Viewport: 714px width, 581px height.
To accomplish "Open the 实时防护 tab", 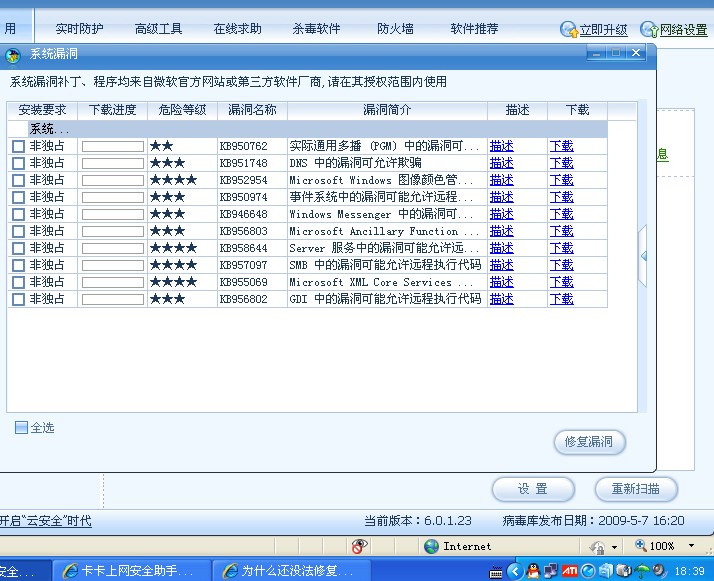I will coord(80,29).
